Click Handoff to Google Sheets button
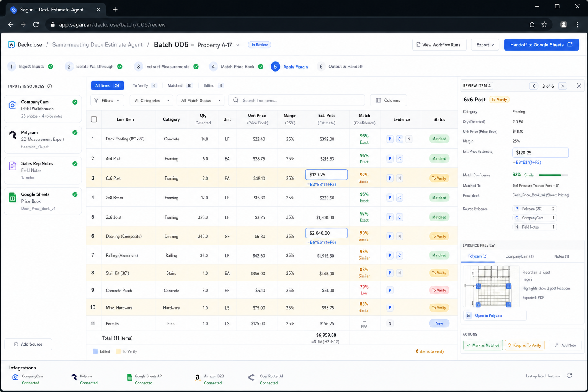Screen dimensions: 588x392 point(541,45)
